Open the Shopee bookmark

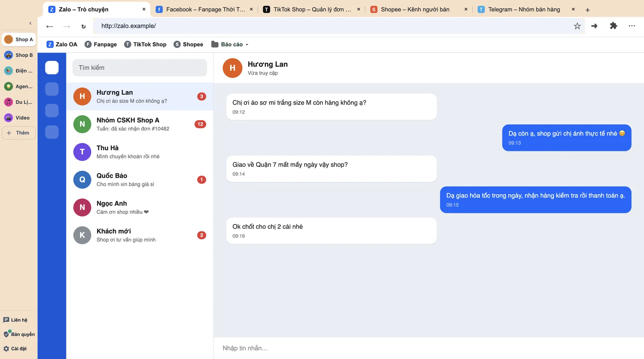188,44
